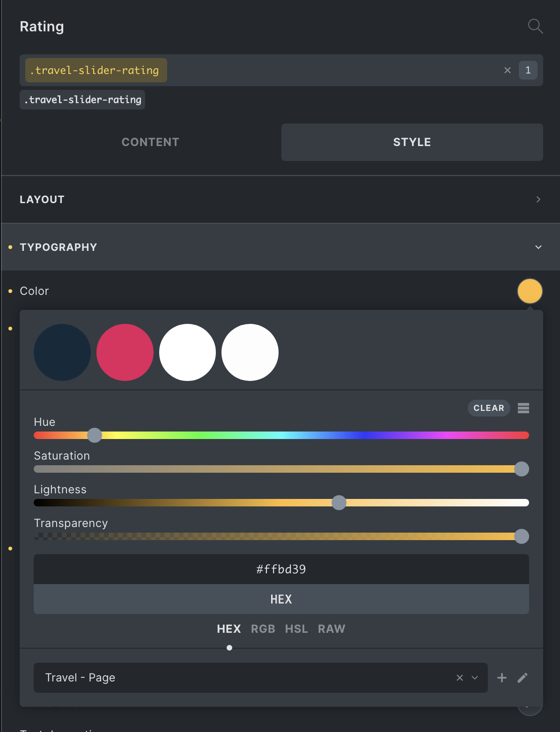Pick the pink-red palette swatch

click(125, 352)
